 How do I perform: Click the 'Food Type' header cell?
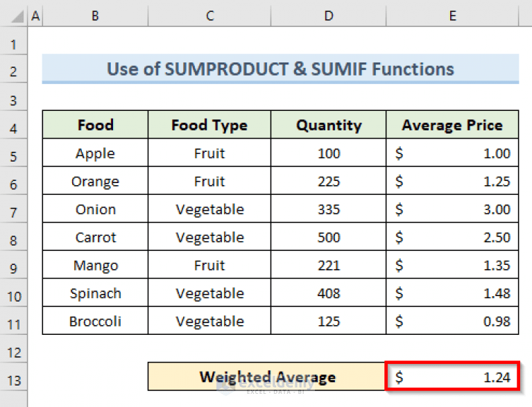(209, 125)
